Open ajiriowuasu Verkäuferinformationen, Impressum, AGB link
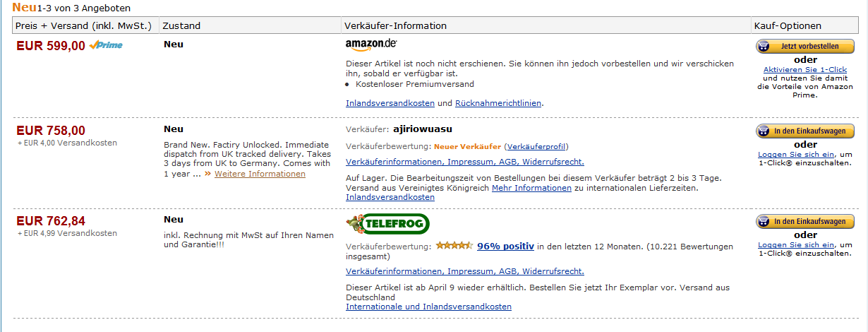868x332 pixels. pyautogui.click(x=465, y=162)
